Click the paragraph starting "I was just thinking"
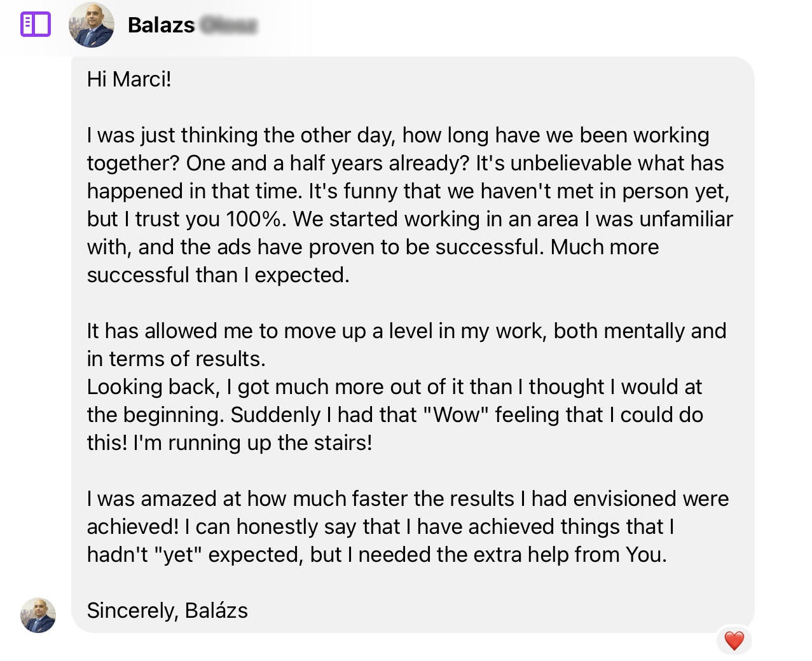 [398, 135]
